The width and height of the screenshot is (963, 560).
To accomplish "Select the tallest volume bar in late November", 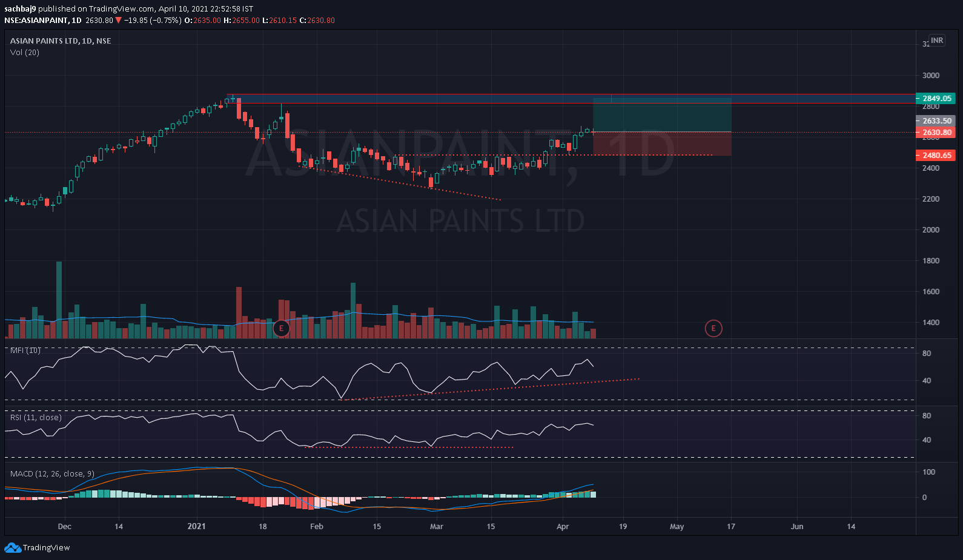I will (x=59, y=300).
